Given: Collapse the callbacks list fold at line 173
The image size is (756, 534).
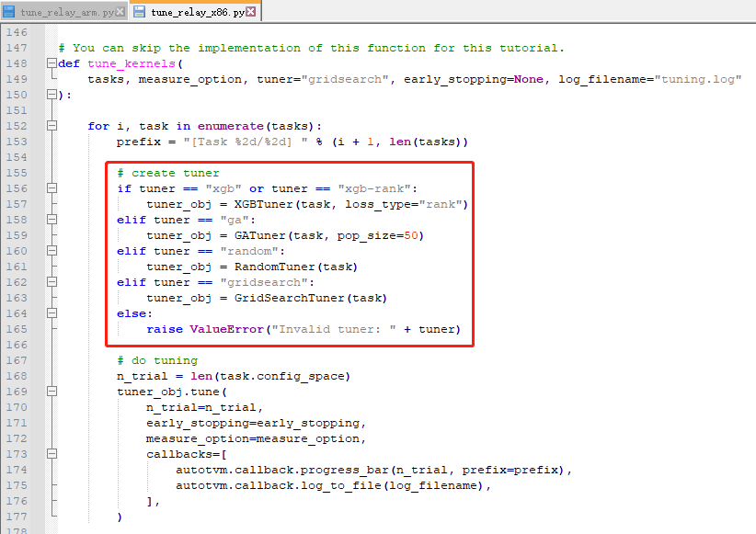Looking at the screenshot, I should pos(52,454).
